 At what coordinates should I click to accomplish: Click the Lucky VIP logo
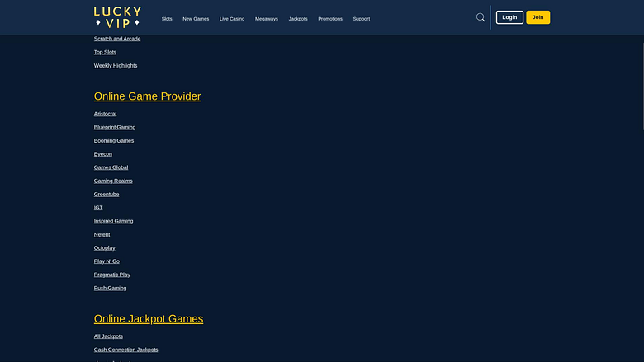(x=117, y=17)
